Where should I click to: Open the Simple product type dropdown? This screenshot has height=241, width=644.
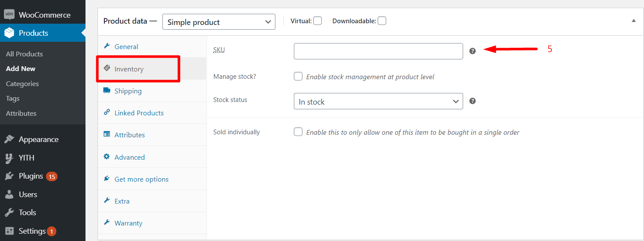tap(219, 22)
